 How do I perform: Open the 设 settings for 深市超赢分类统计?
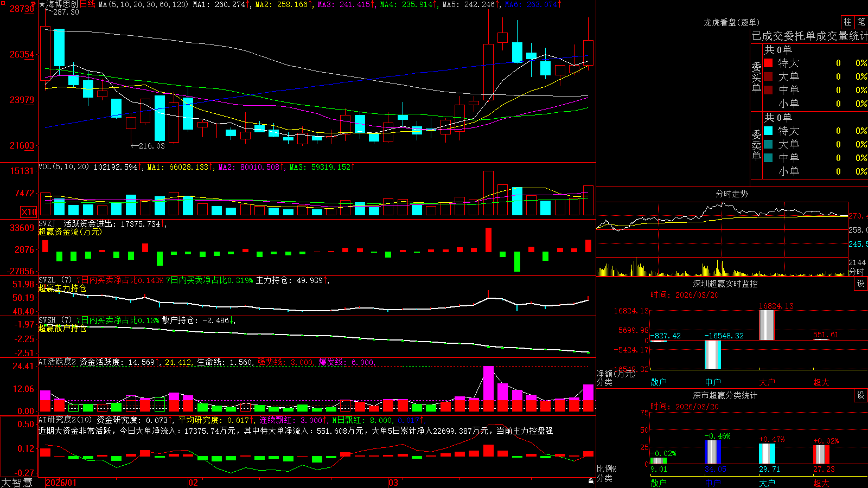click(861, 395)
